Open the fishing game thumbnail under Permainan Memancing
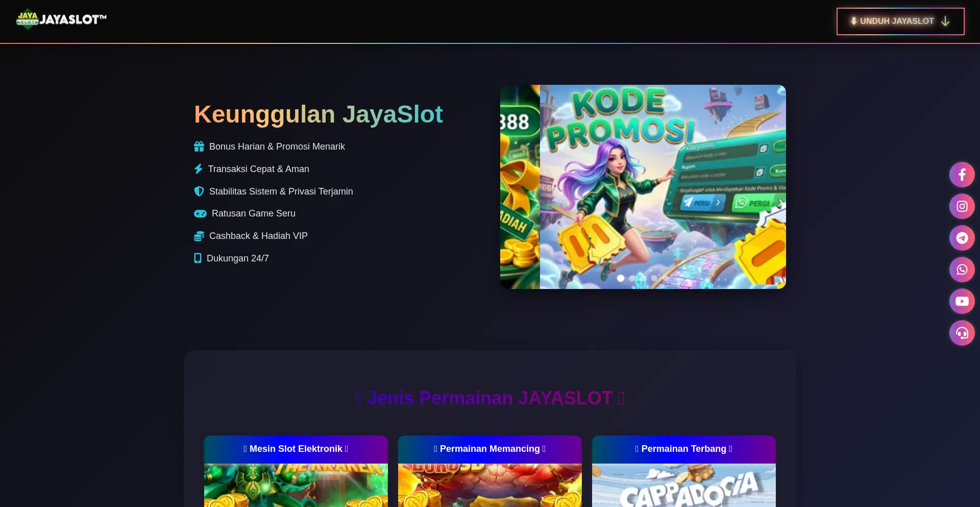The height and width of the screenshot is (507, 980). pos(490,485)
